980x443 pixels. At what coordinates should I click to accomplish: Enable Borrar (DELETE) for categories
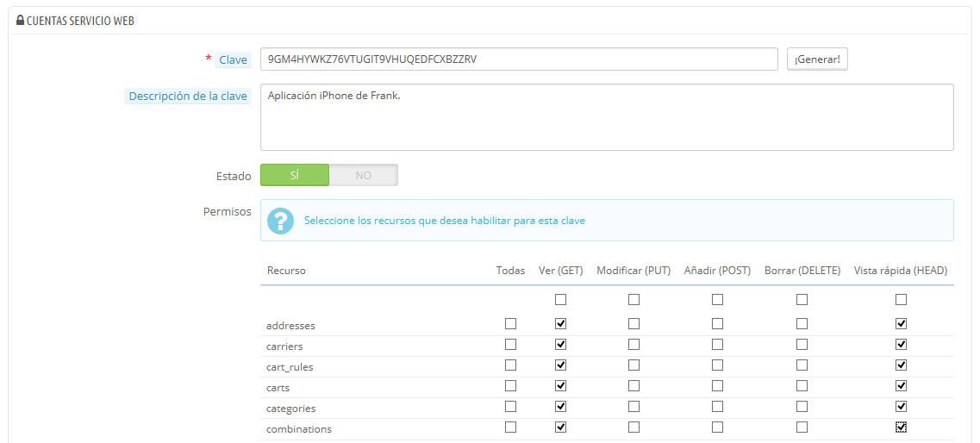tap(802, 407)
